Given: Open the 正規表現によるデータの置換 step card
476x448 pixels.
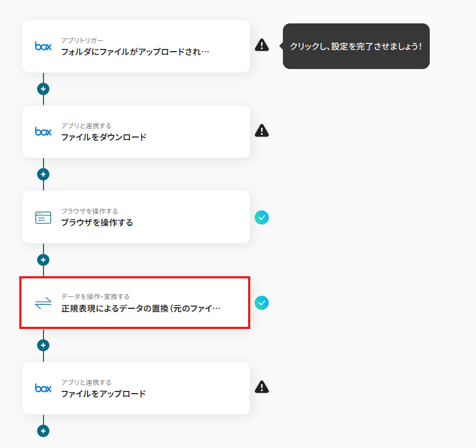Looking at the screenshot, I should [x=136, y=302].
